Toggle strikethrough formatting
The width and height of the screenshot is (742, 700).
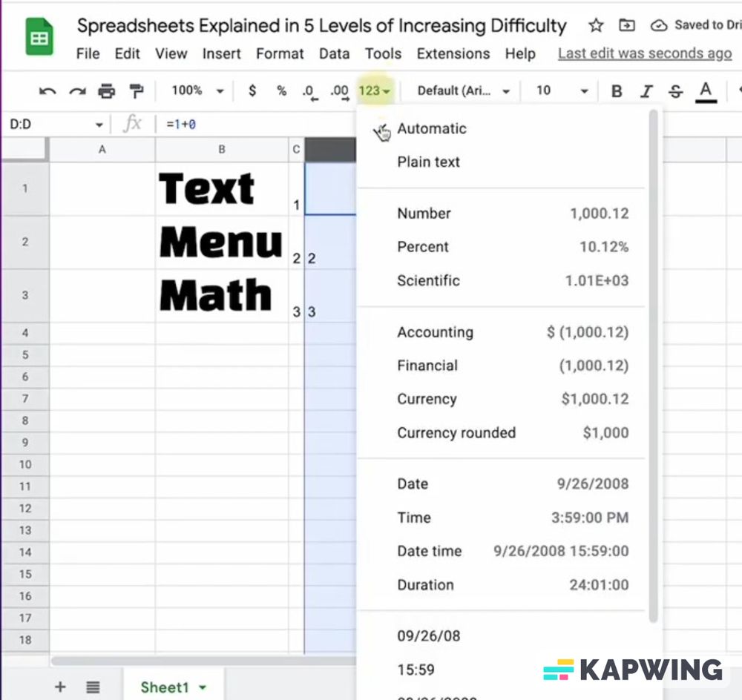(x=676, y=90)
